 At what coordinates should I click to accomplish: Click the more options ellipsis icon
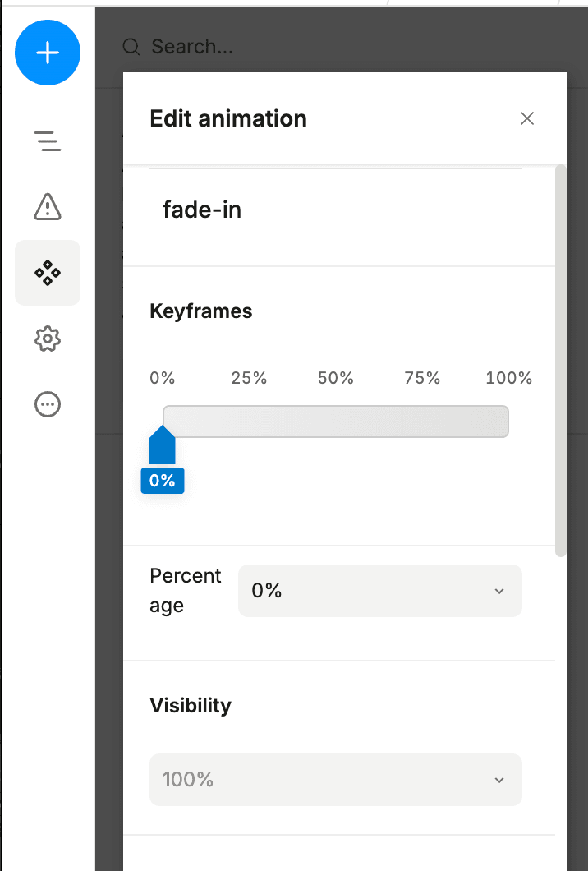(x=48, y=404)
